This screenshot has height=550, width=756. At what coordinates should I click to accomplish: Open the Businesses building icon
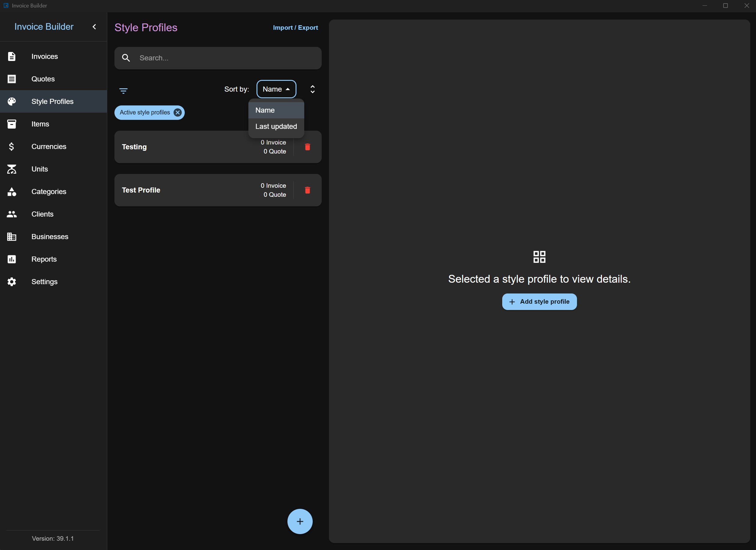click(12, 237)
